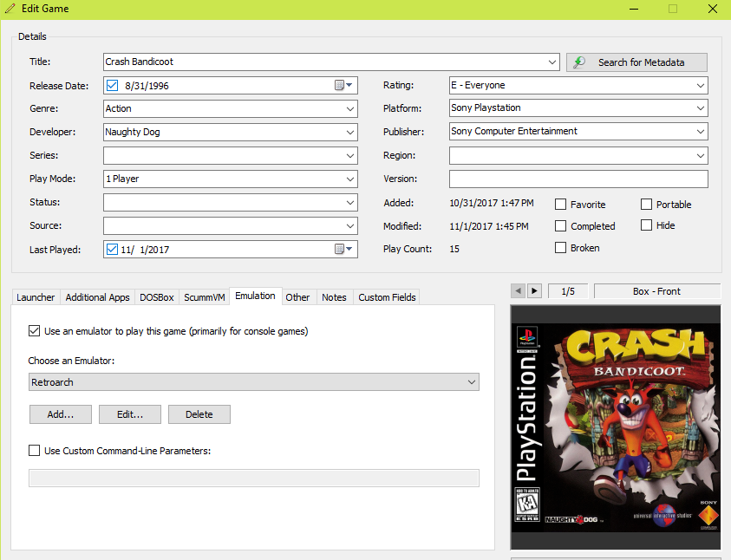Open the Rating dropdown
This screenshot has height=560, width=731.
(701, 86)
